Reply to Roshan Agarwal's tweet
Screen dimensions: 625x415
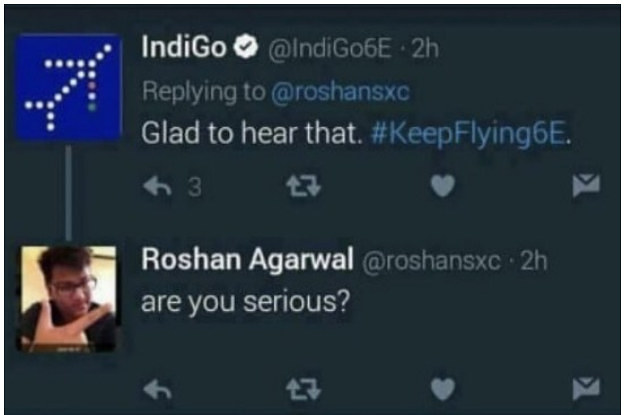point(157,389)
